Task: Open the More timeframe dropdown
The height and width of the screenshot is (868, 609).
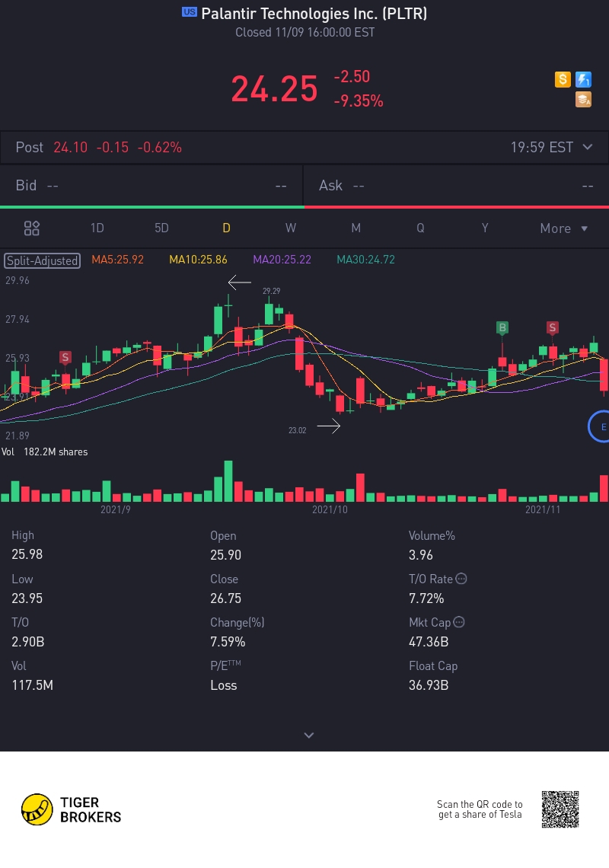Action: pyautogui.click(x=563, y=228)
